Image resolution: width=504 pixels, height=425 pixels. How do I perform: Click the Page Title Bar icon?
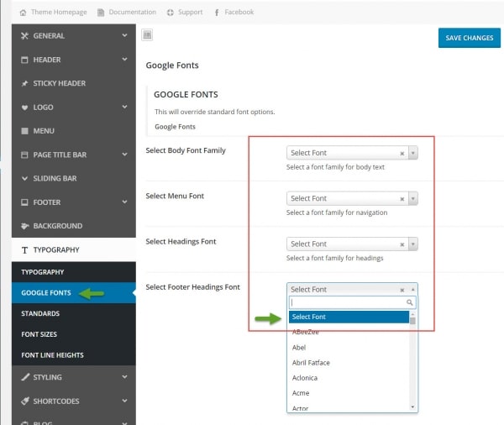pos(24,155)
